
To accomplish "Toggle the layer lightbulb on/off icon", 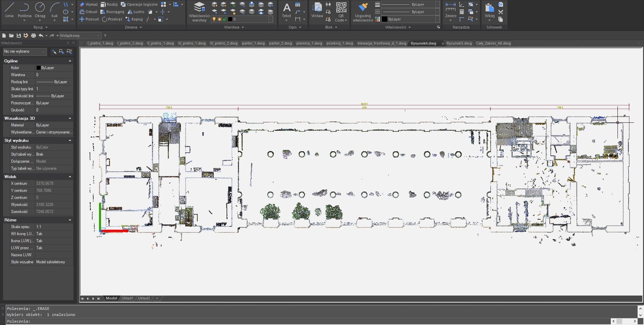I will [x=213, y=19].
